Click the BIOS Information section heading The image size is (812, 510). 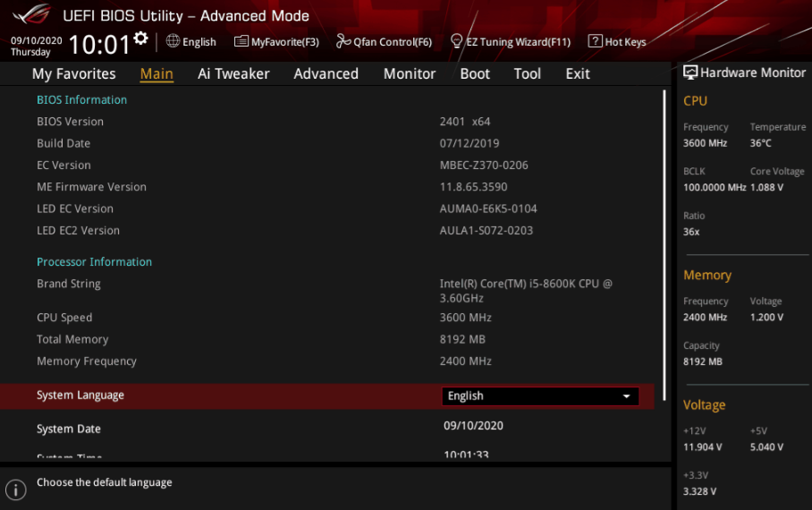pyautogui.click(x=81, y=99)
